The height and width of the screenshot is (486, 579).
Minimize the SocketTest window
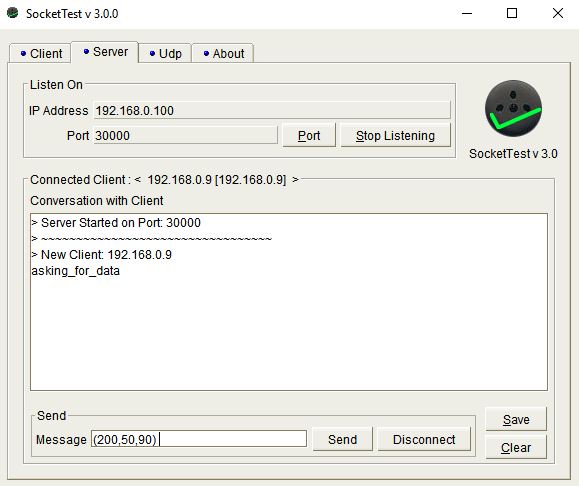467,14
